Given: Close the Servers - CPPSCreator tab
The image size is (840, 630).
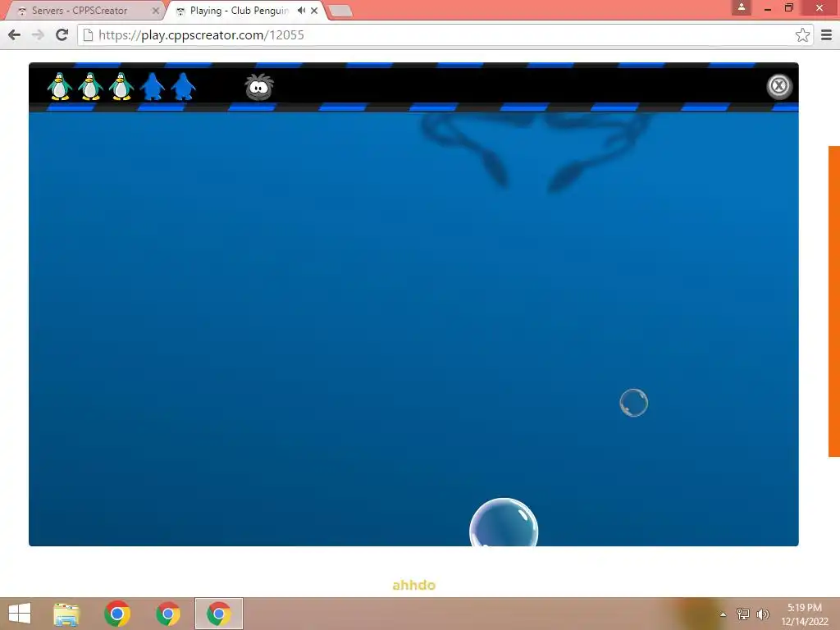Looking at the screenshot, I should tap(155, 11).
